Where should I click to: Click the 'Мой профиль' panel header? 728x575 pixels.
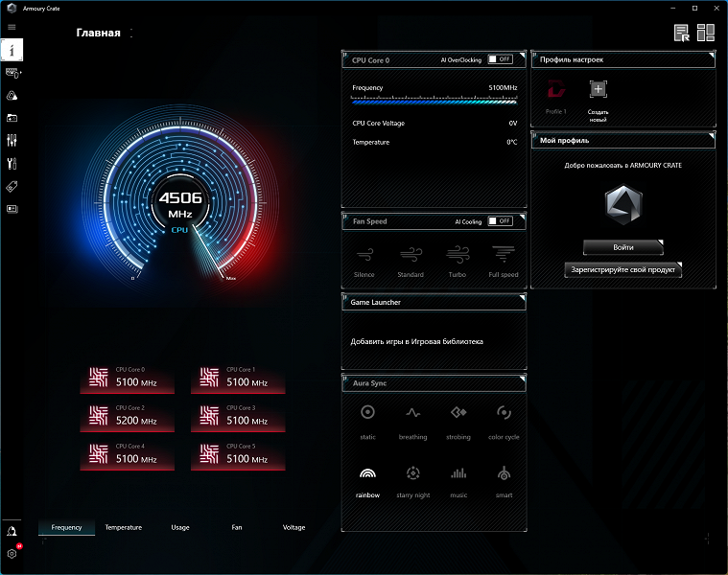pyautogui.click(x=623, y=140)
